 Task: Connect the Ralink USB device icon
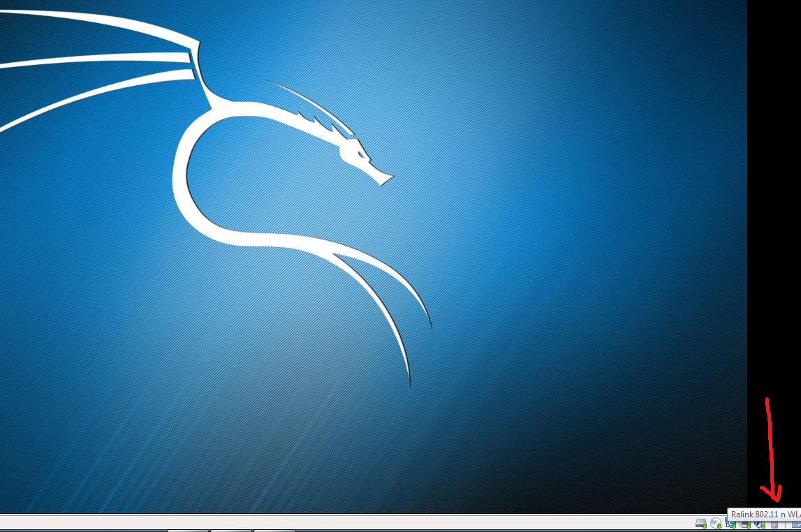coord(774,525)
